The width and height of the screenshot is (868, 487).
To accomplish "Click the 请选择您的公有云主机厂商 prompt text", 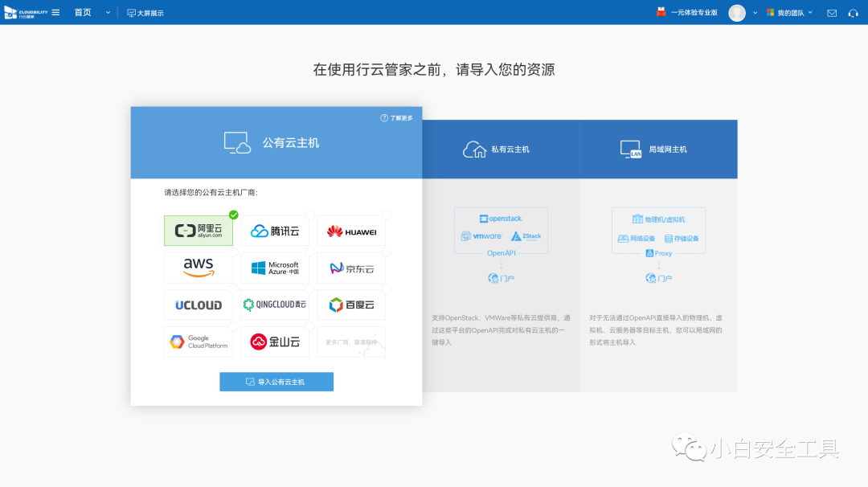I will pyautogui.click(x=211, y=193).
